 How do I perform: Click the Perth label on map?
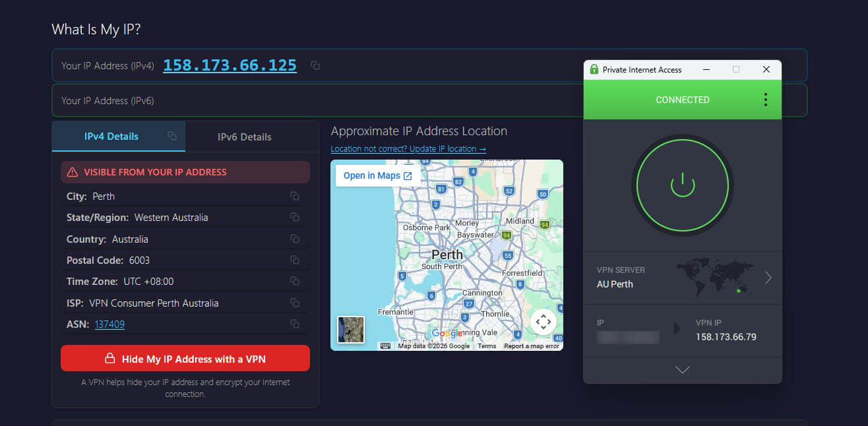pos(447,254)
